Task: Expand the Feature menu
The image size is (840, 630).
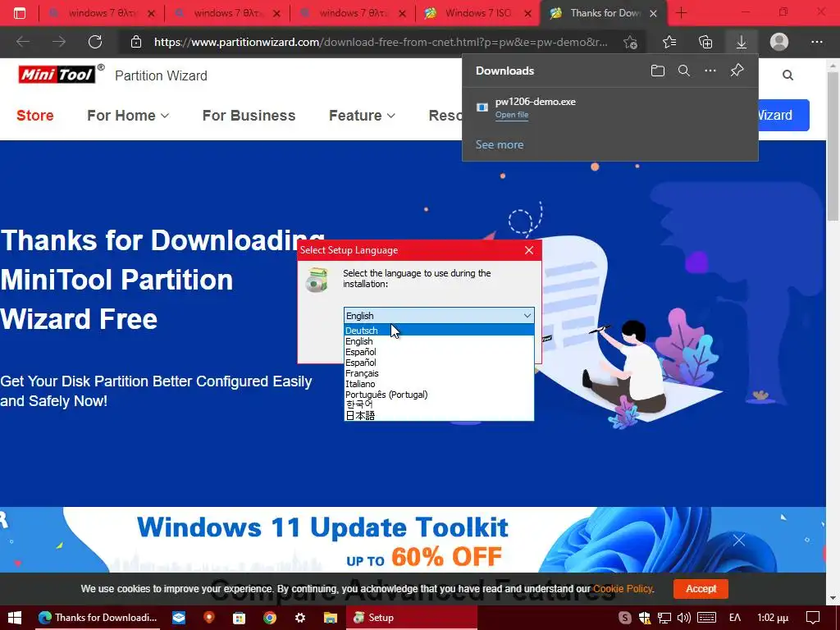Action: pos(362,115)
